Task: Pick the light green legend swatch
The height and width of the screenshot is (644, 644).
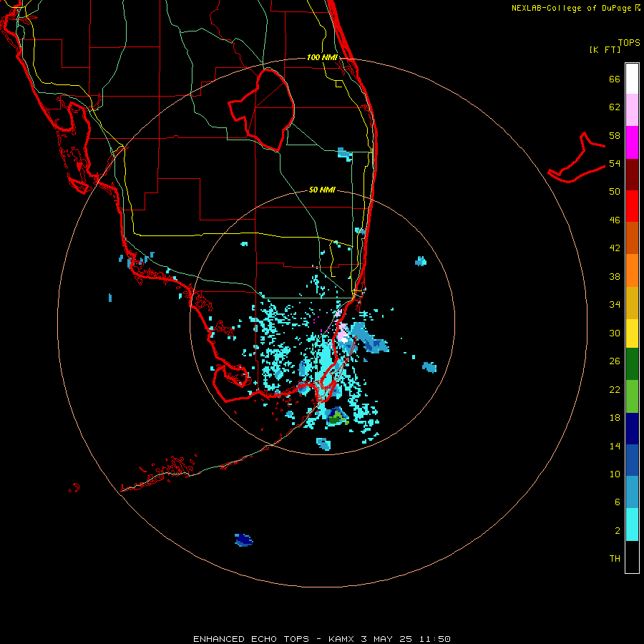Action: point(632,396)
